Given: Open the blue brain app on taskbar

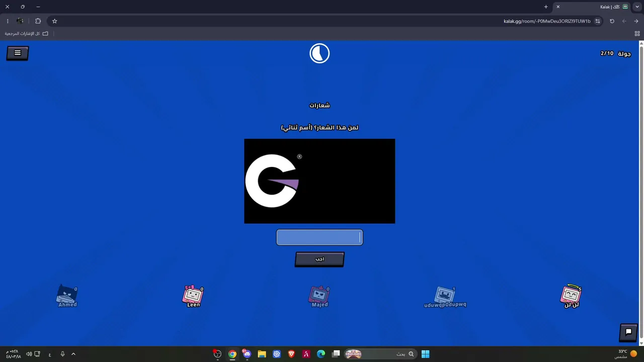Looking at the screenshot, I should click(277, 354).
